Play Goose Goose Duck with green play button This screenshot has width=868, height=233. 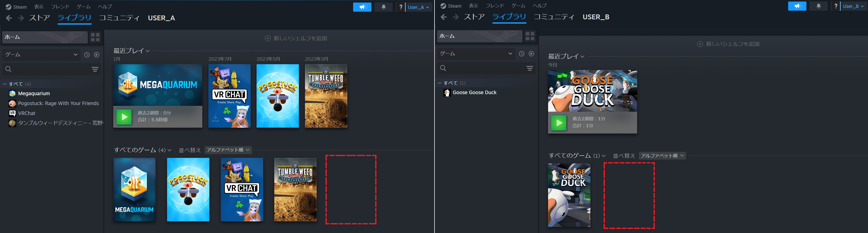[x=559, y=123]
